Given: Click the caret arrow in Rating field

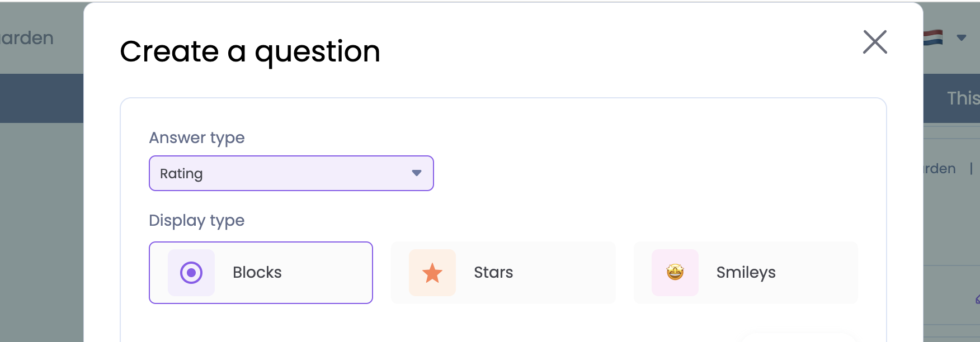Looking at the screenshot, I should 416,173.
